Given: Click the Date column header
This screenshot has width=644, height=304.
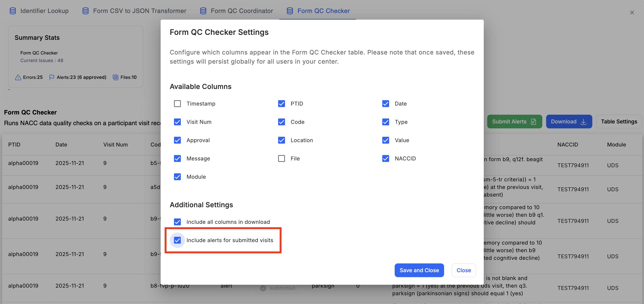Looking at the screenshot, I should point(61,145).
